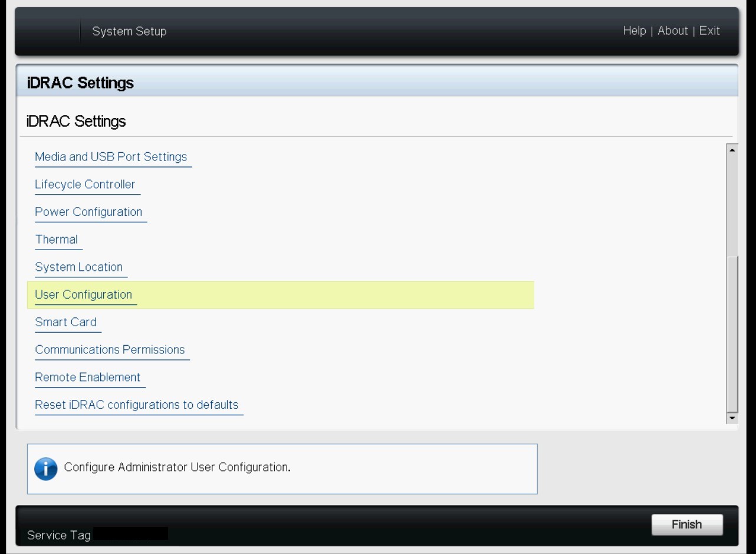Click the 'Configure Administrator User Configuration.' help text
Screen dimensions: 756x554
tap(177, 467)
